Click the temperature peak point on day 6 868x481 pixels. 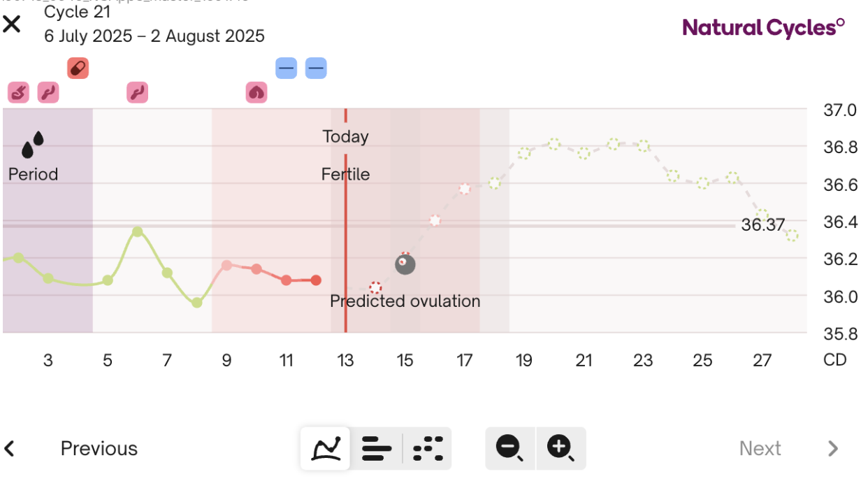[138, 231]
